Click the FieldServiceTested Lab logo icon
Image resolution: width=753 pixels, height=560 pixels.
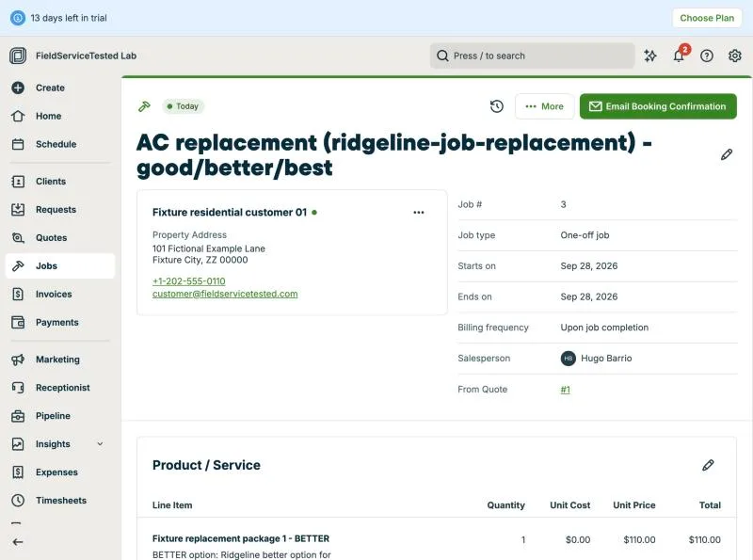pos(18,56)
